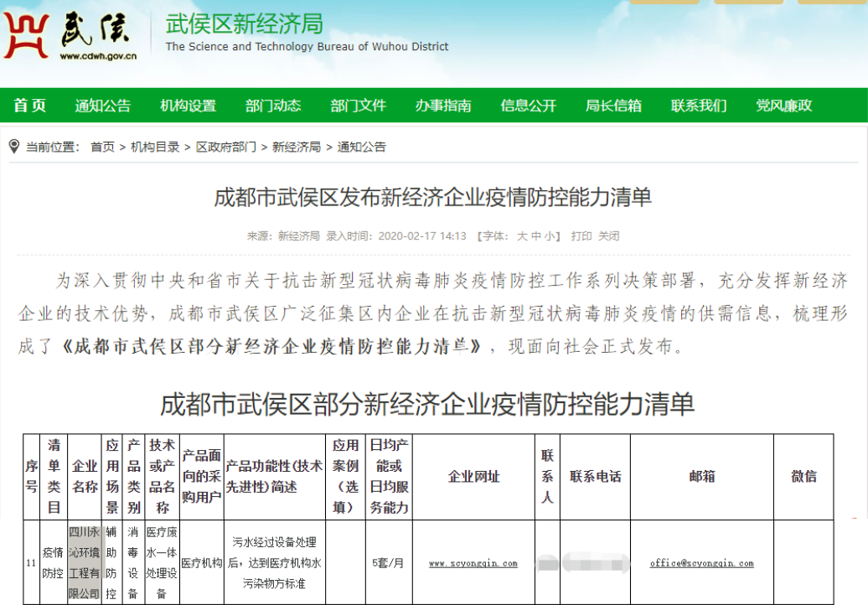
Task: Open the 首页 navigation menu item
Action: tap(30, 106)
